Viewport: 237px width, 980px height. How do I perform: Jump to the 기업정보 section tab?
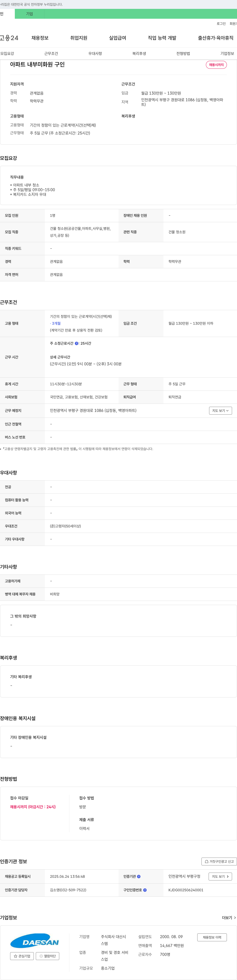coord(227,54)
